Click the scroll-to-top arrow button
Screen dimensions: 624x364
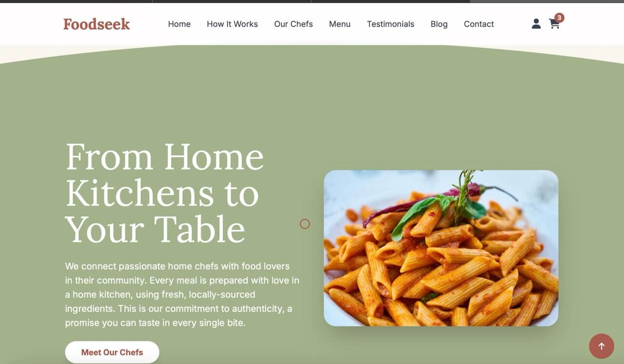pyautogui.click(x=601, y=346)
